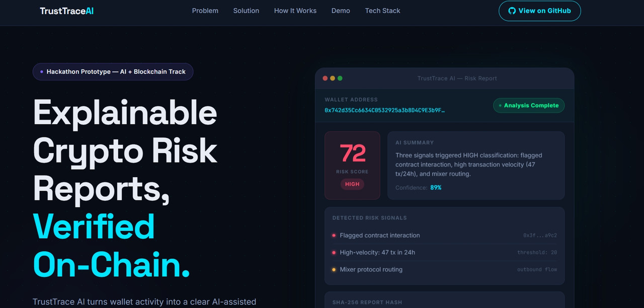Screen dimensions: 644x308
Task: Jump to the Demo section
Action: (341, 11)
